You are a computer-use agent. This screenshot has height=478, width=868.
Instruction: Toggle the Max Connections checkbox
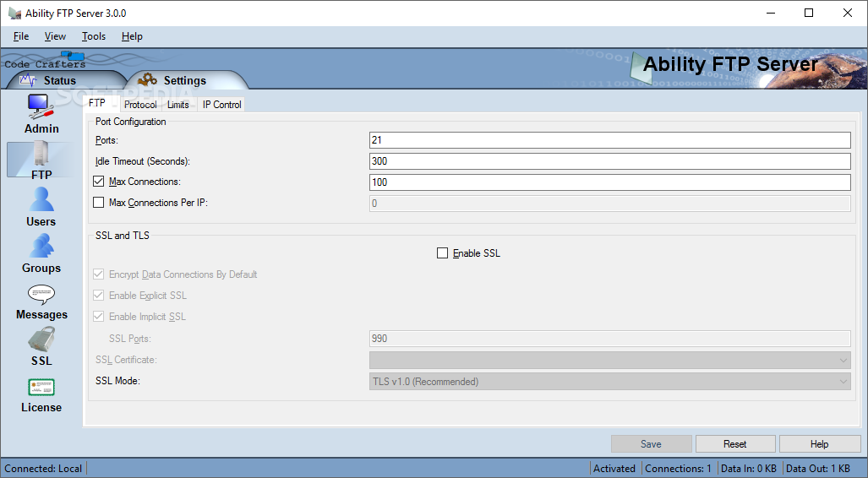tap(99, 182)
